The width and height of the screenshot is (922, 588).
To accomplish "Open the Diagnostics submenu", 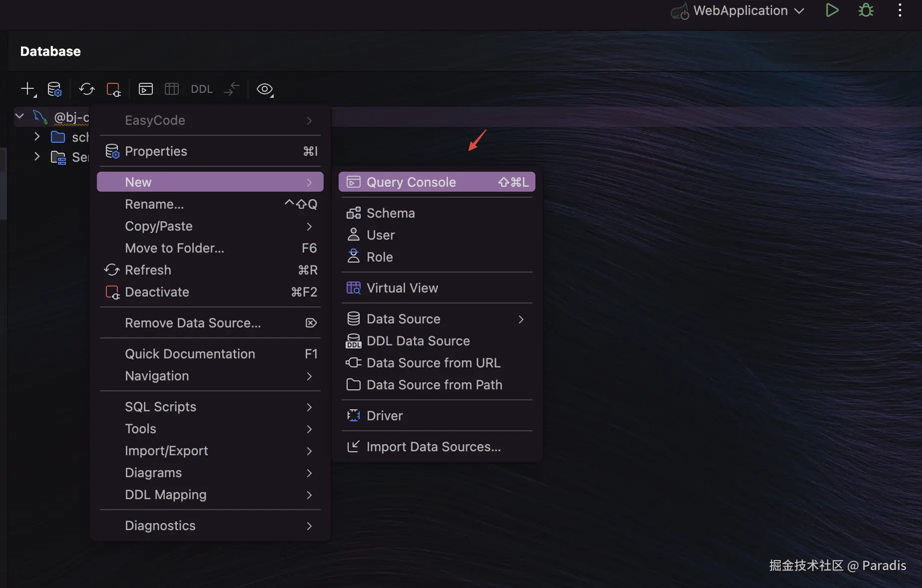I will [x=210, y=526].
